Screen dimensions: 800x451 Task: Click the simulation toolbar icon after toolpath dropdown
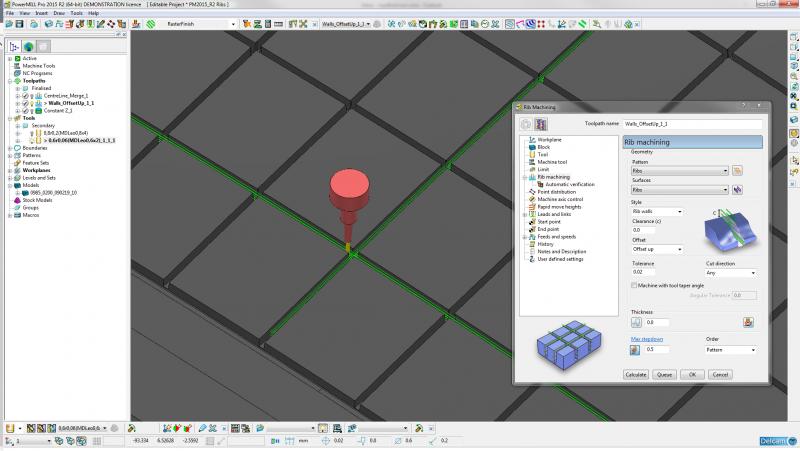[377, 24]
